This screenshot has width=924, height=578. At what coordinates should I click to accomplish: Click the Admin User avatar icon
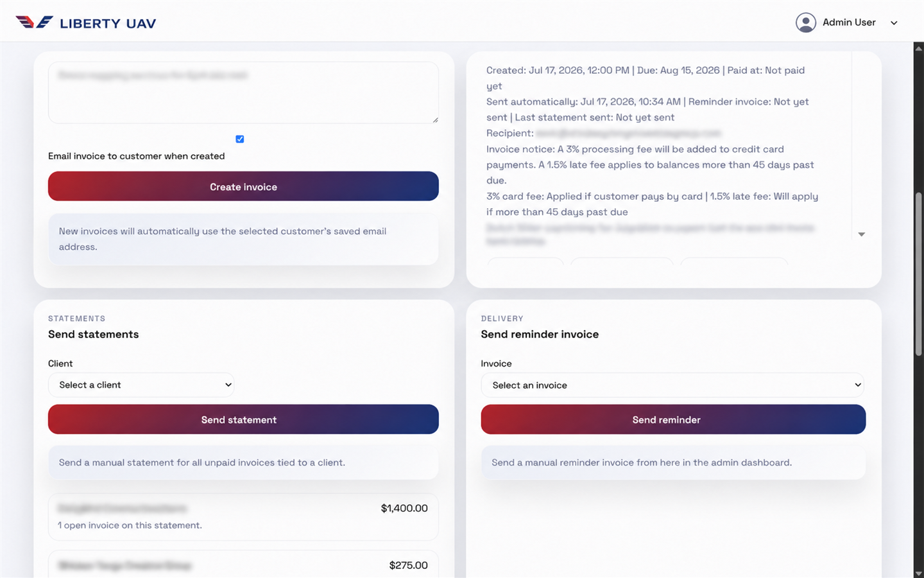tap(805, 22)
